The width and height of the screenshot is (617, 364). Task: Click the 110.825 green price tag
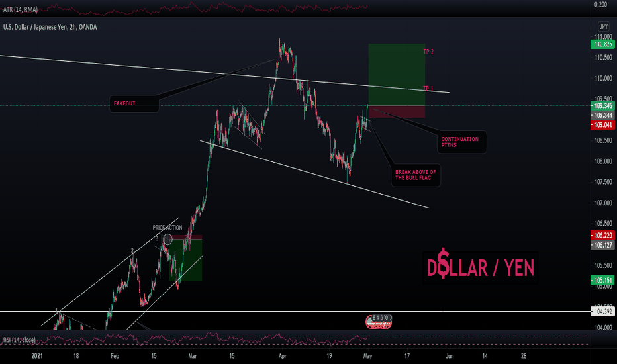602,44
